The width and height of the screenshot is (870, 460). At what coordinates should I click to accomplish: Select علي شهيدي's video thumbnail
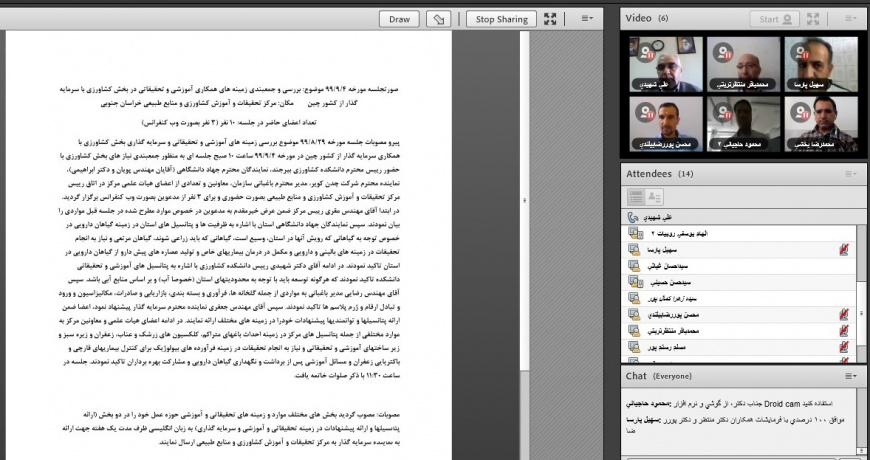pyautogui.click(x=666, y=64)
